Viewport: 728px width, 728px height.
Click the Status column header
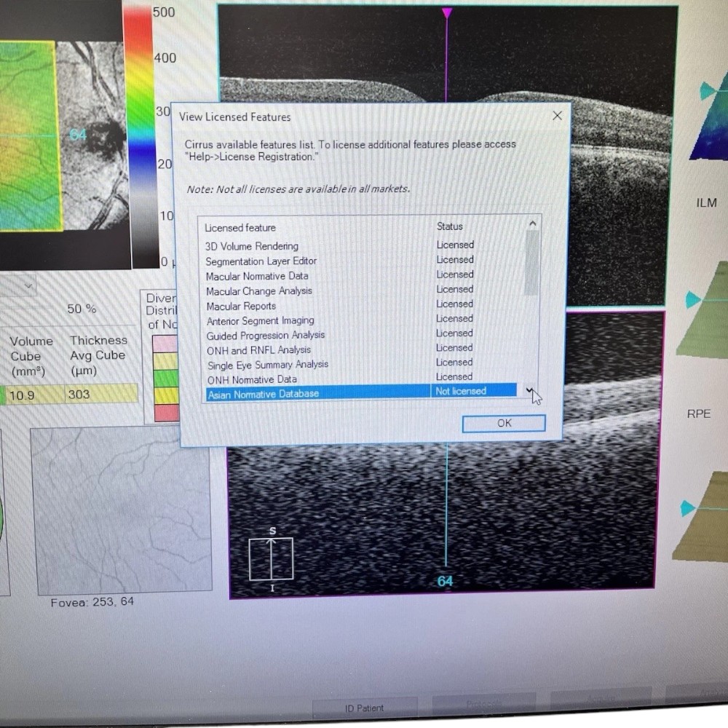point(449,226)
